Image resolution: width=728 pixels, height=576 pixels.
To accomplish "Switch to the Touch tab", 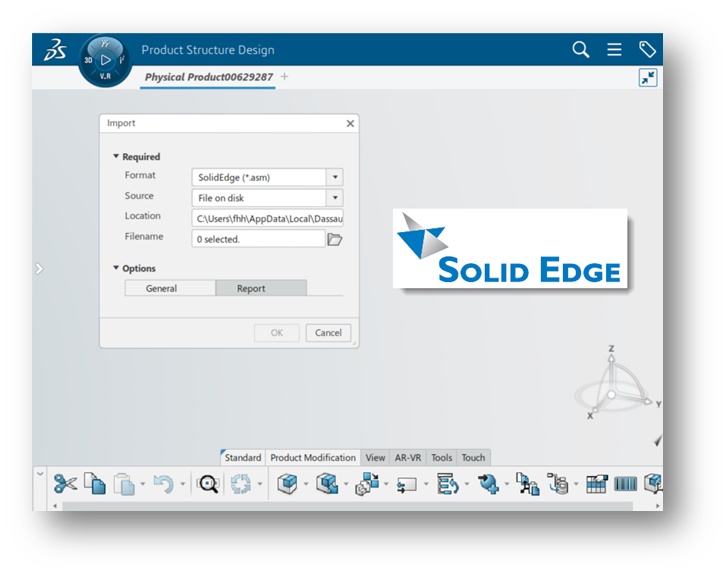I will [x=473, y=458].
